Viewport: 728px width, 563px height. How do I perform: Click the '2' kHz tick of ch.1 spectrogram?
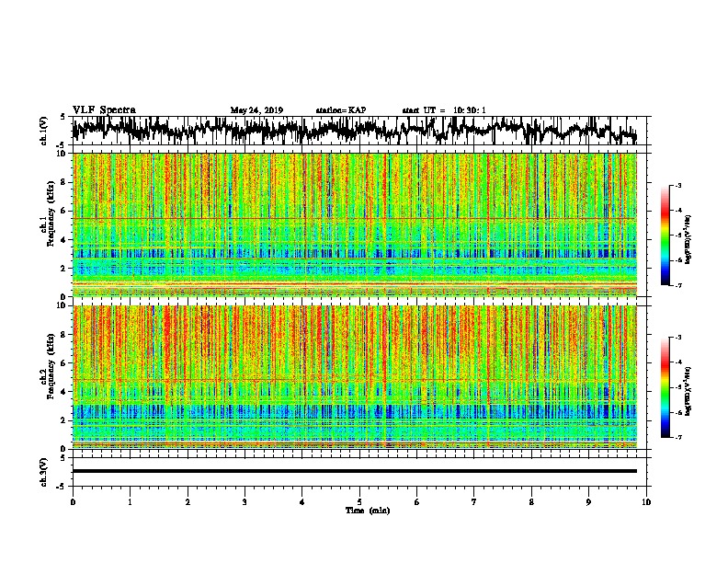65,268
